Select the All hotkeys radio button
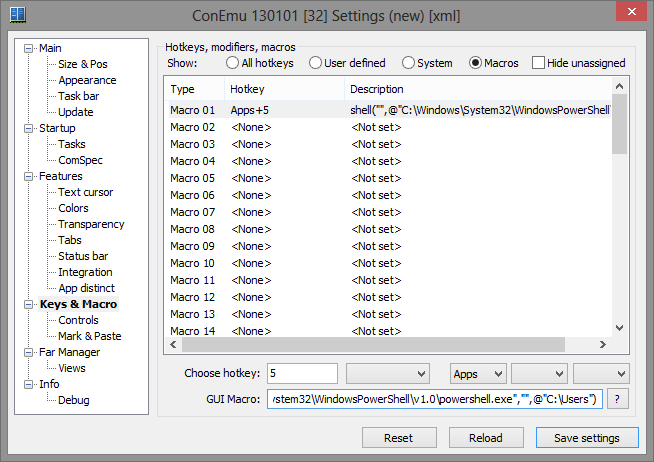 point(233,63)
